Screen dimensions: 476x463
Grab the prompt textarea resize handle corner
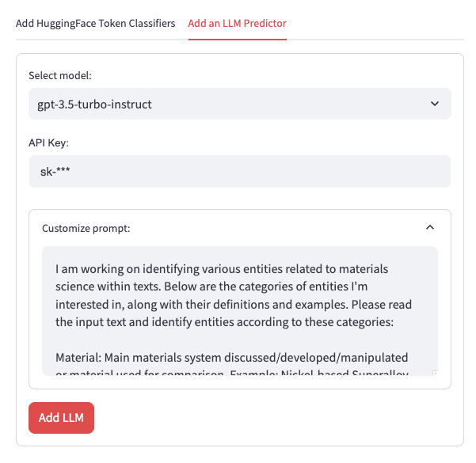(x=434, y=373)
